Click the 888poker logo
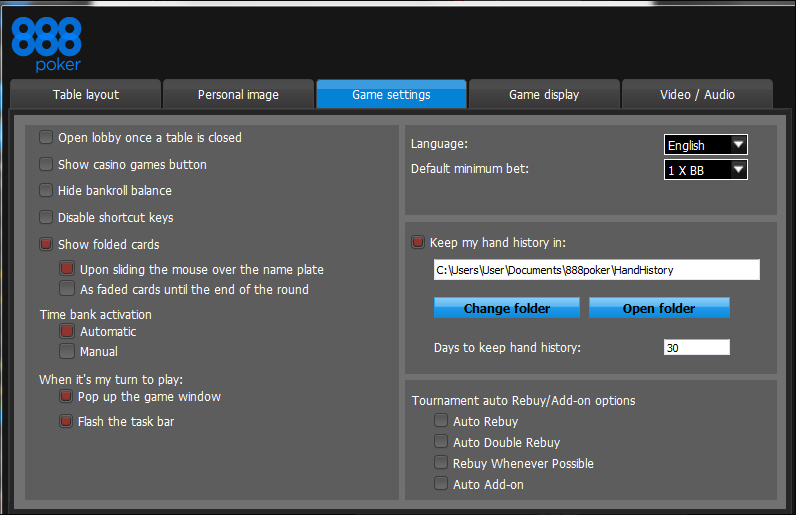 pos(46,44)
